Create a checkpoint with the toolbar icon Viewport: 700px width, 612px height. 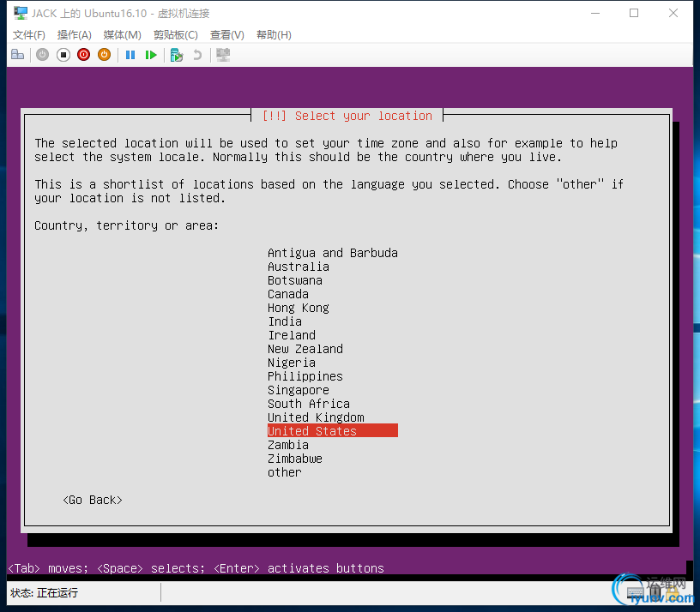[177, 55]
